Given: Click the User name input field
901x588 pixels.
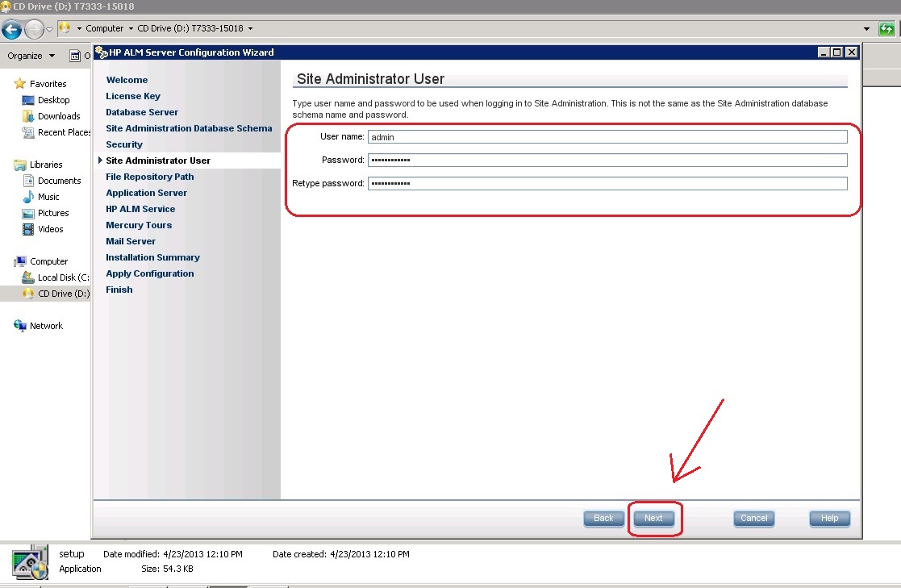Looking at the screenshot, I should (x=607, y=137).
